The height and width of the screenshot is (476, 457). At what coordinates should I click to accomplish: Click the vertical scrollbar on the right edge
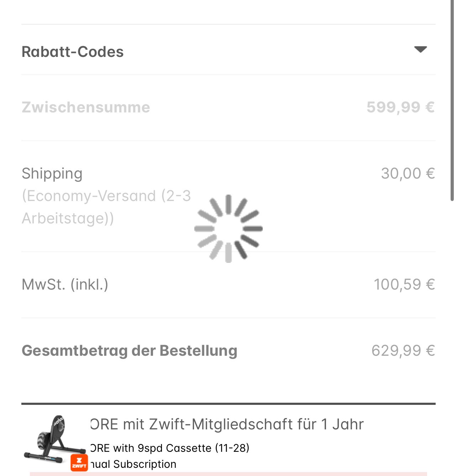coord(452,100)
